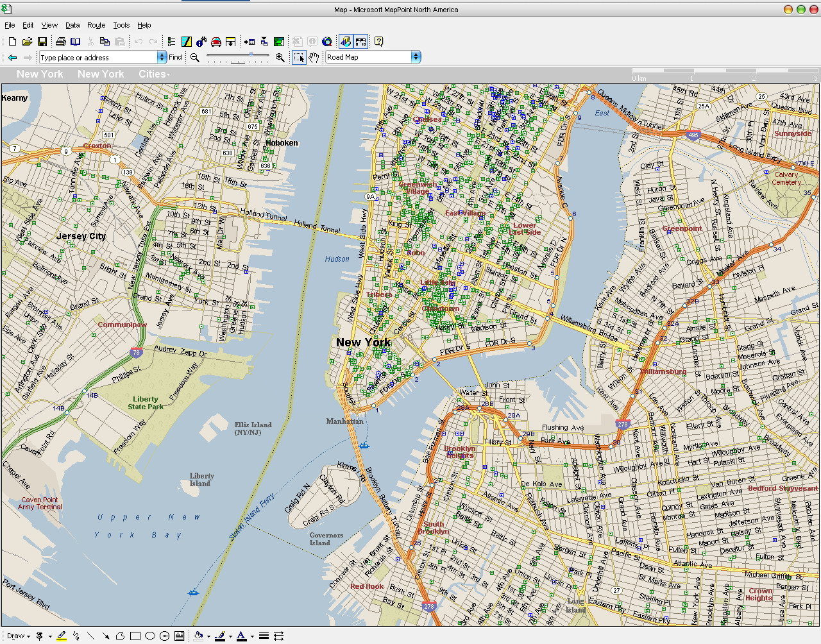This screenshot has height=644, width=821.
Task: Open the Road Map style dropdown
Action: point(416,57)
